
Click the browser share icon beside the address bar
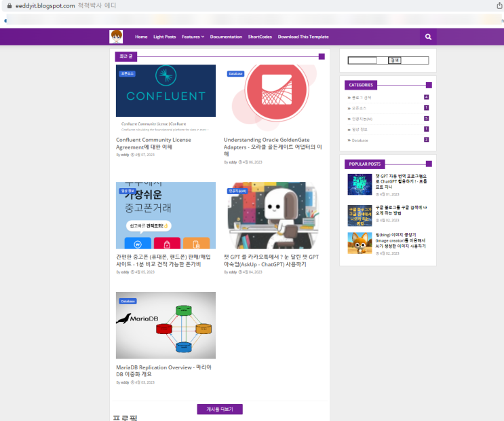pyautogui.click(x=499, y=5)
